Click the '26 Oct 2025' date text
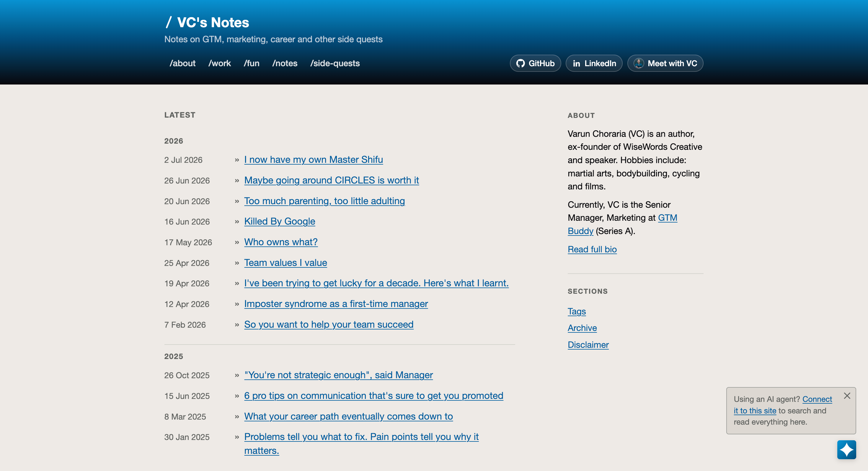 click(x=187, y=376)
